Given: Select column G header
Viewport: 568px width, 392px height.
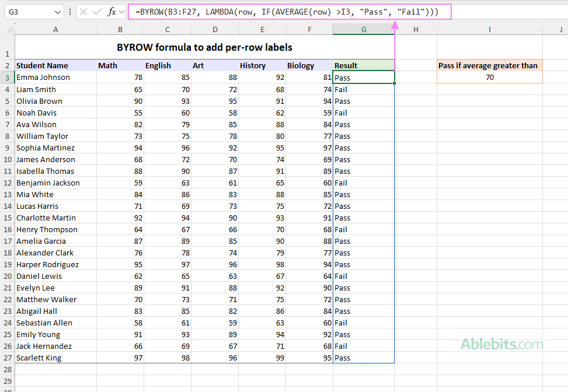Looking at the screenshot, I should [x=364, y=29].
